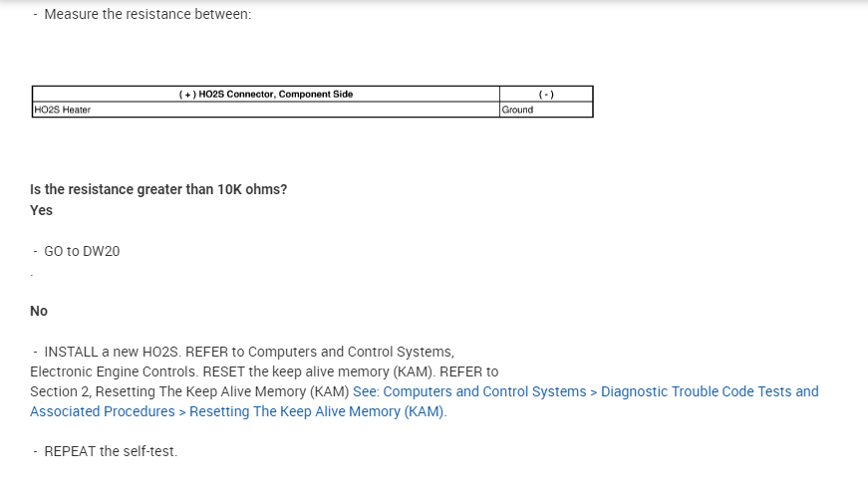This screenshot has width=868, height=493.
Task: Click the blue 'See: Computers and Control Systems' link text
Action: tap(468, 391)
